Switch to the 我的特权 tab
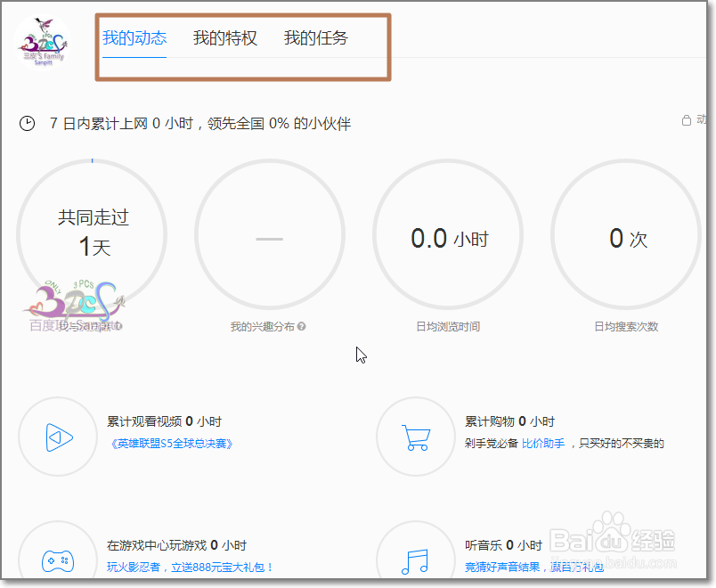Viewport: 716px width, 588px height. [x=225, y=37]
